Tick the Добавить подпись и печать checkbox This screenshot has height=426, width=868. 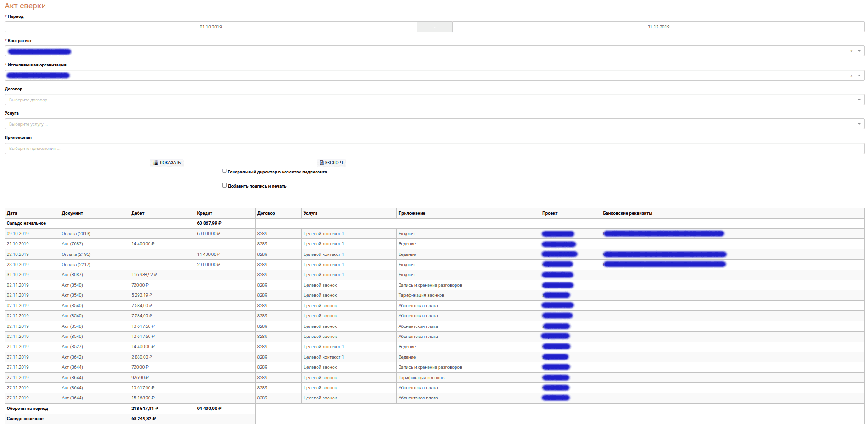click(224, 185)
